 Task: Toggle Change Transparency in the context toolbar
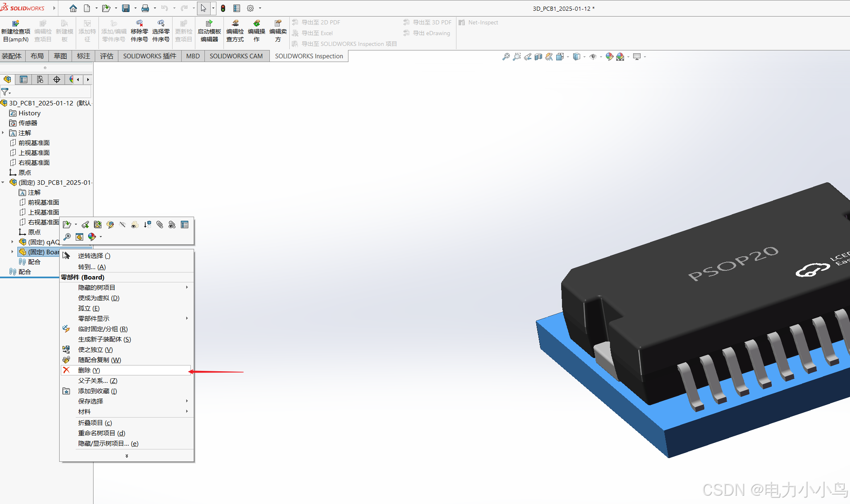134,225
